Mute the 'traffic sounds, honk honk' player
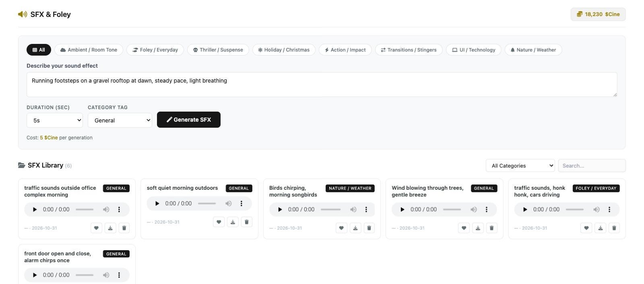The image size is (644, 284). [597, 209]
